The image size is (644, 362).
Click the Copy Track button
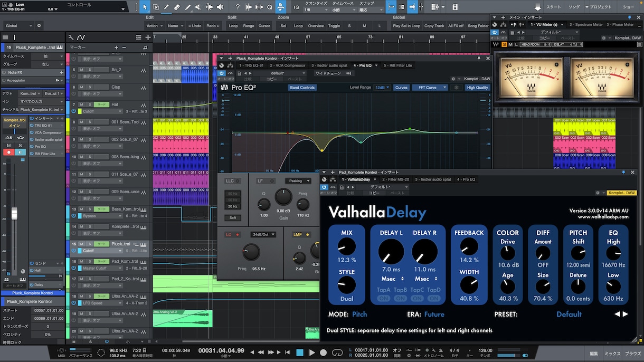(x=434, y=26)
